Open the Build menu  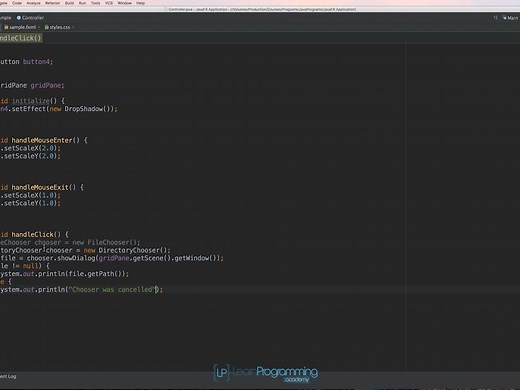click(x=69, y=3)
